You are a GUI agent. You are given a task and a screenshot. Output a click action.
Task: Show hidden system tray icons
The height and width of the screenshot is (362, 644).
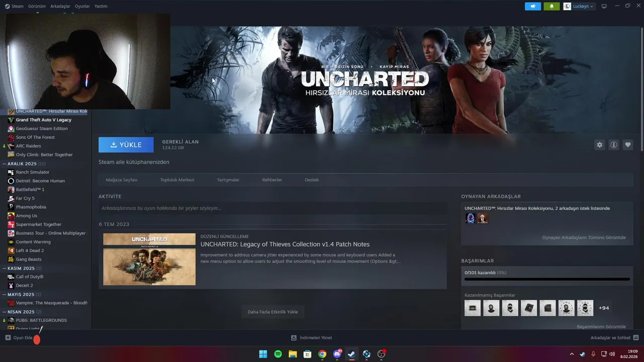(x=572, y=354)
